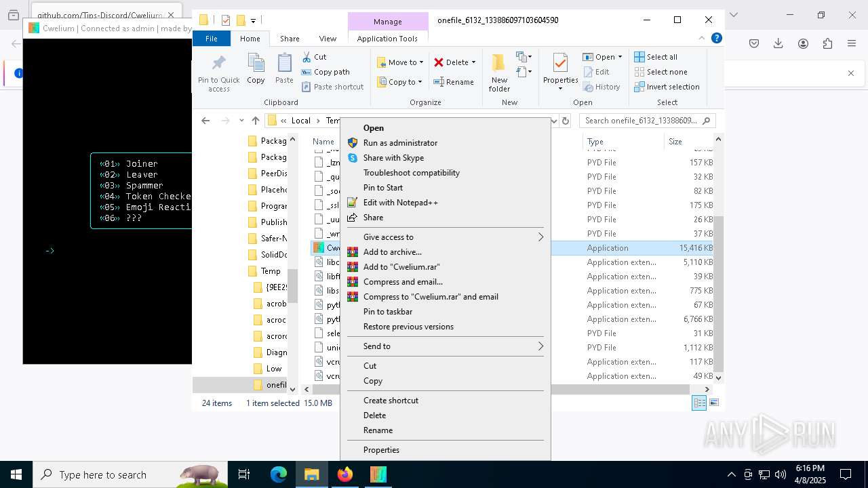Open Task View on taskbar
This screenshot has width=868, height=488.
point(244,475)
